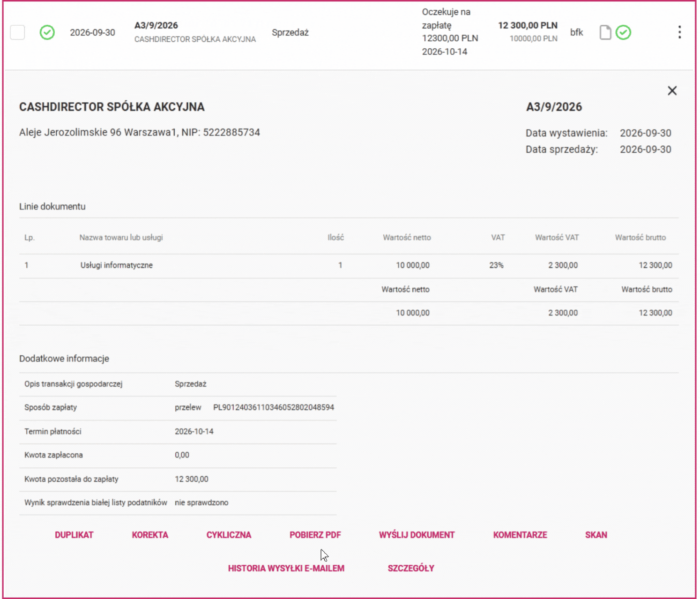Close the invoice detail panel with X
Image resolution: width=700 pixels, height=599 pixels.
point(672,91)
